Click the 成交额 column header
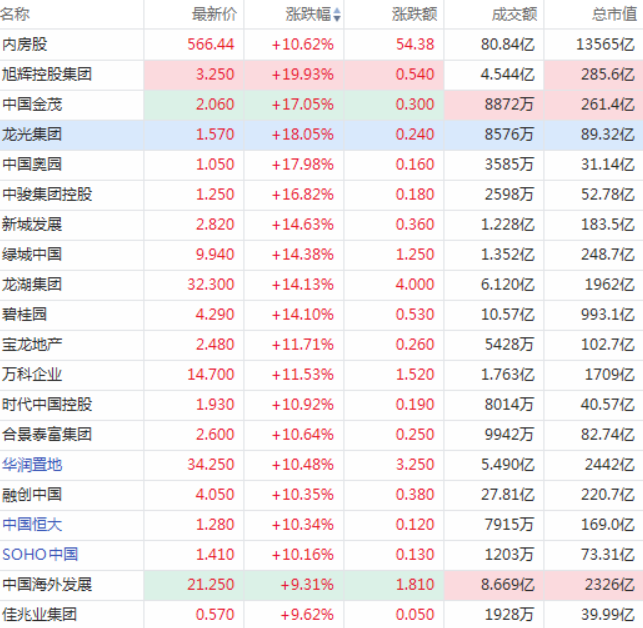This screenshot has width=643, height=628. coord(514,14)
